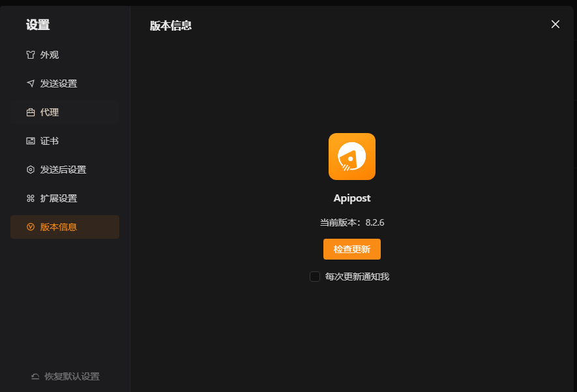Screen dimensions: 577x392
Task: Click the orange version icon beside 版本信息
Action: pos(31,227)
